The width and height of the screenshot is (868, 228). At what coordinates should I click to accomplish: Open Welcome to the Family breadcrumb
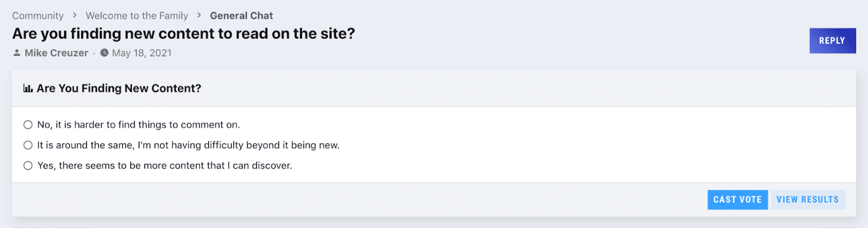[137, 16]
